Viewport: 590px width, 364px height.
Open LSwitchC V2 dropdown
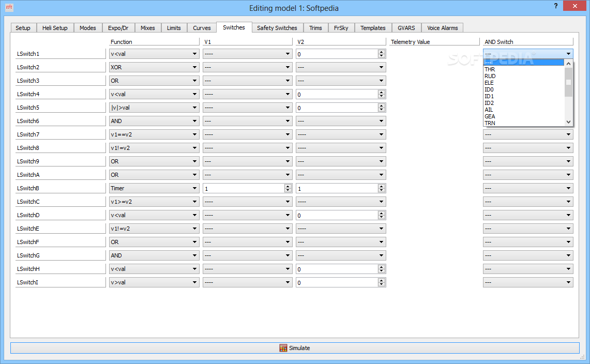341,202
